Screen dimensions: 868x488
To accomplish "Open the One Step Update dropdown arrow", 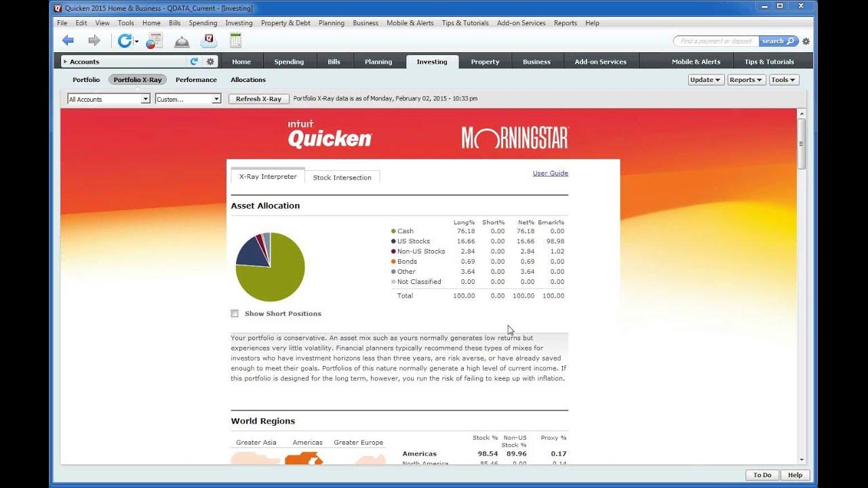I will click(x=136, y=42).
